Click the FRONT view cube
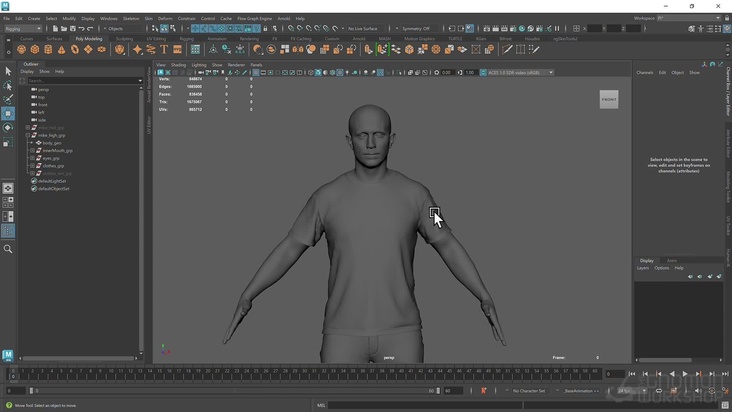Image resolution: width=732 pixels, height=412 pixels. coord(609,99)
